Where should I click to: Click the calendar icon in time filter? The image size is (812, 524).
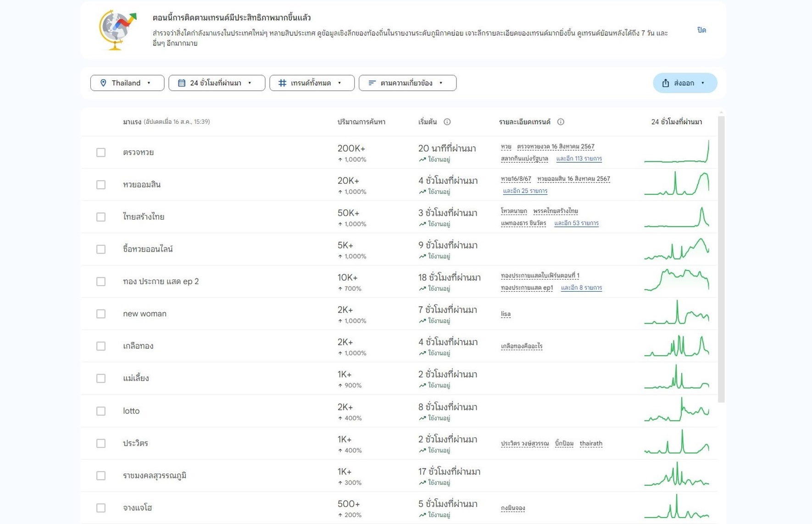[182, 83]
